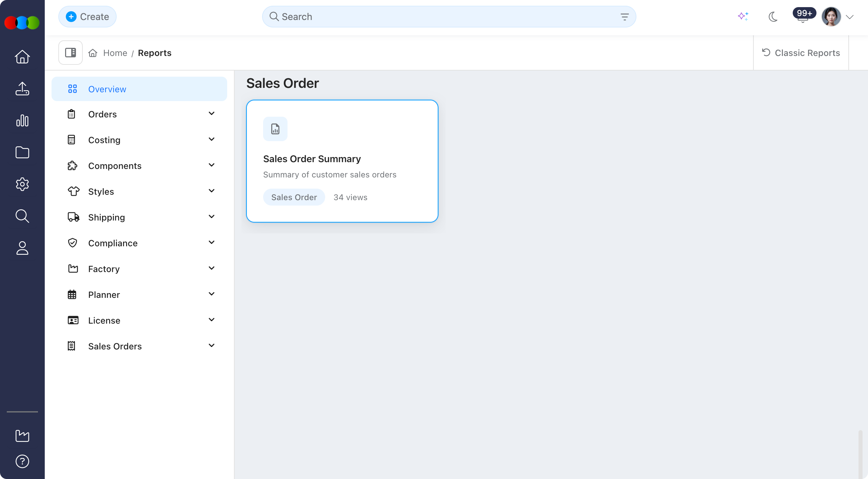Click the breadcrumb home icon
The width and height of the screenshot is (868, 479).
(93, 53)
